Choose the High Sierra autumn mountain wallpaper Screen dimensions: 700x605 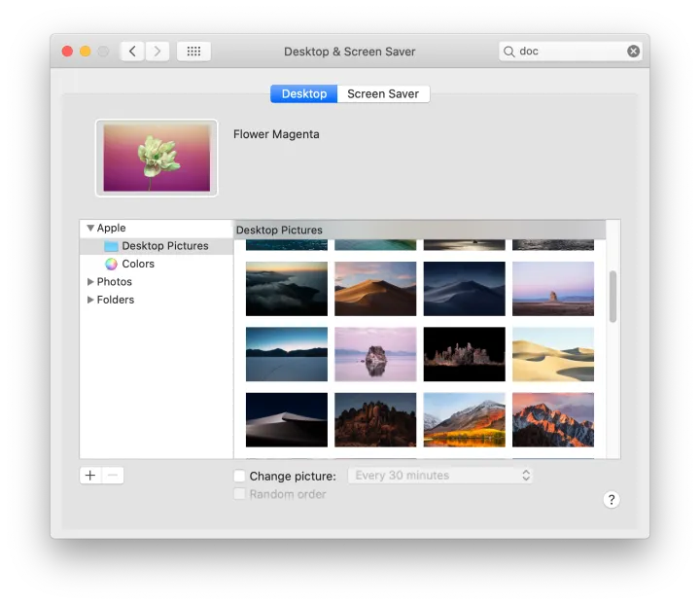click(464, 419)
